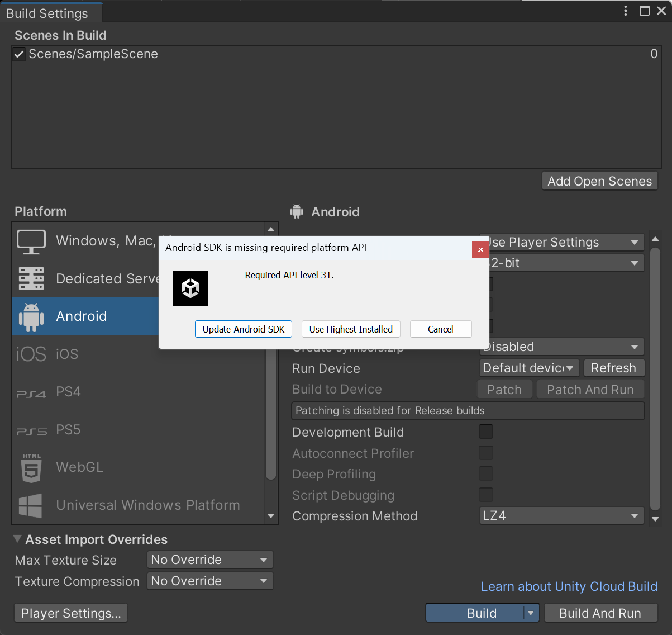This screenshot has width=672, height=635.
Task: Open Learn about Unity Cloud Build link
Action: click(569, 586)
